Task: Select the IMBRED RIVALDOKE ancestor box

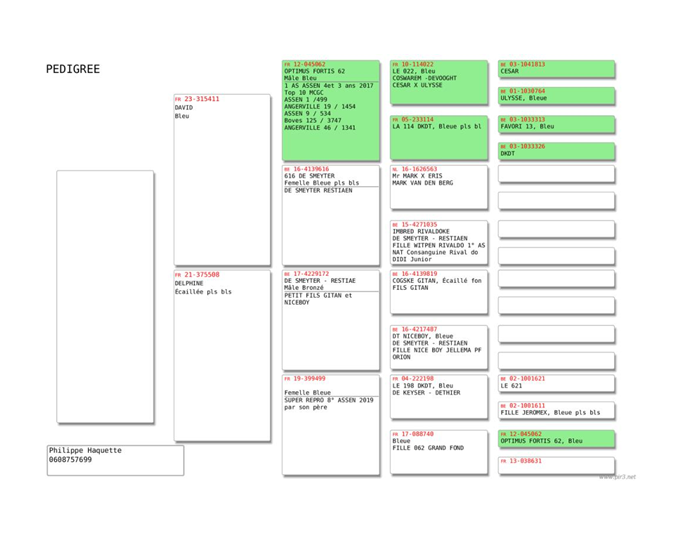Action: (x=439, y=242)
